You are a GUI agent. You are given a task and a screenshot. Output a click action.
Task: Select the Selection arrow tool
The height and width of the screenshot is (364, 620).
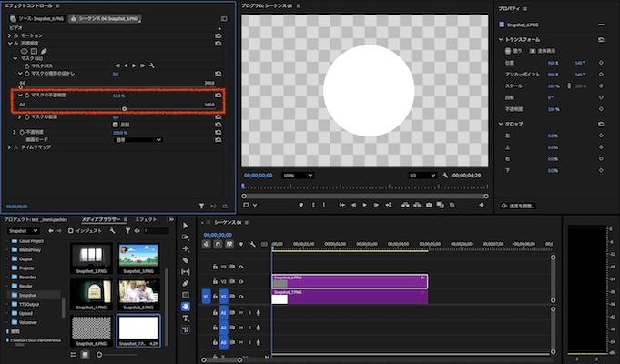(186, 225)
